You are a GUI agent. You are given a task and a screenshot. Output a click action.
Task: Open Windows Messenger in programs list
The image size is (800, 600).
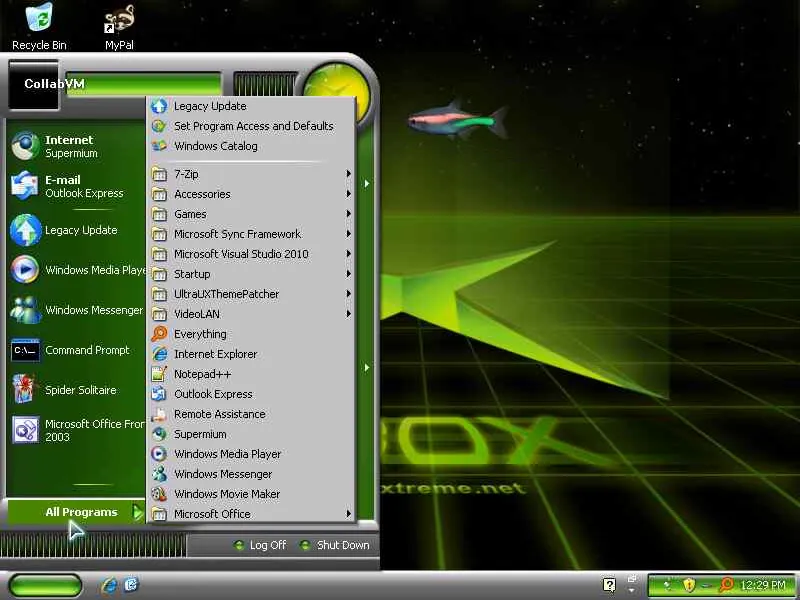pyautogui.click(x=252, y=474)
